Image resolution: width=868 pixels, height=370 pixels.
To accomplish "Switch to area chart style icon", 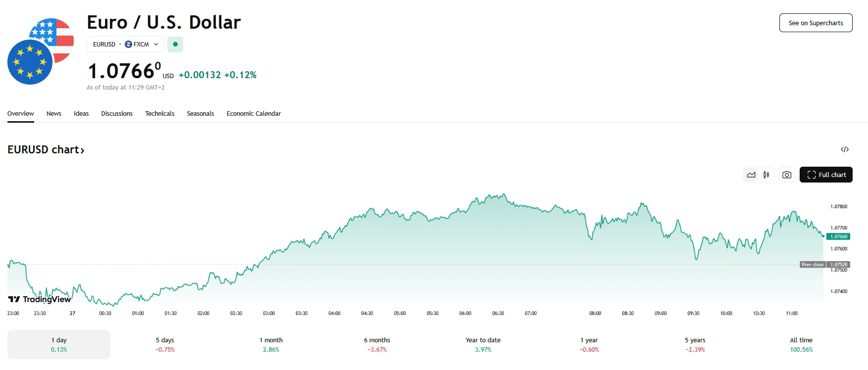I will (751, 175).
